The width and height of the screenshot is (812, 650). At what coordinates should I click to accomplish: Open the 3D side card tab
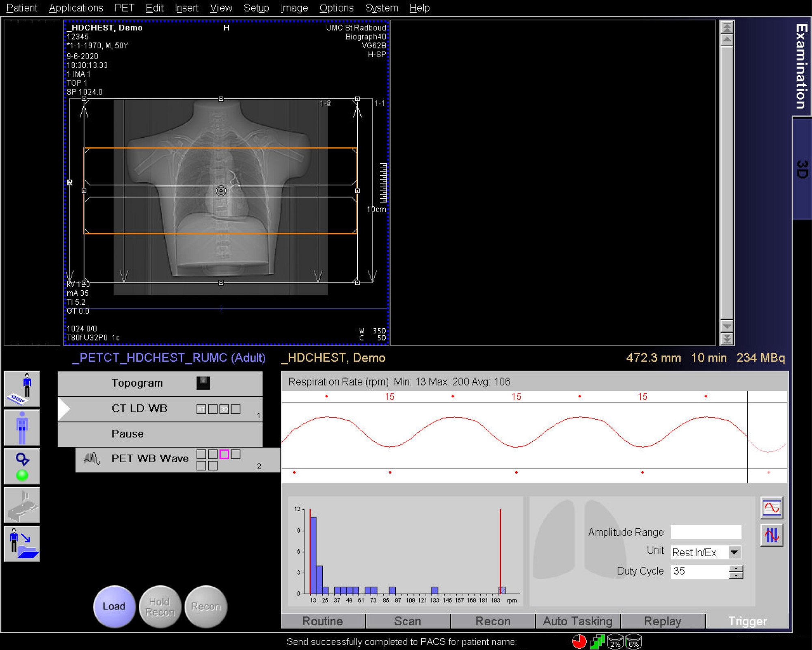pos(802,169)
